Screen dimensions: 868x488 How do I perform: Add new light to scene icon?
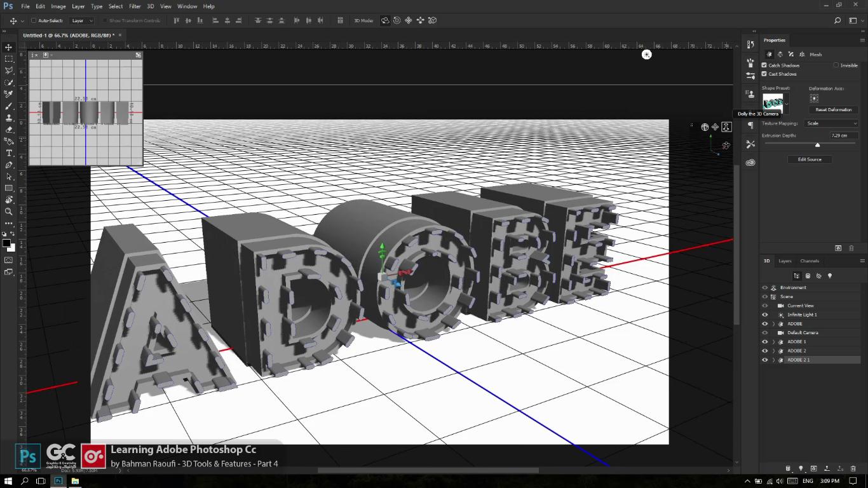click(801, 469)
